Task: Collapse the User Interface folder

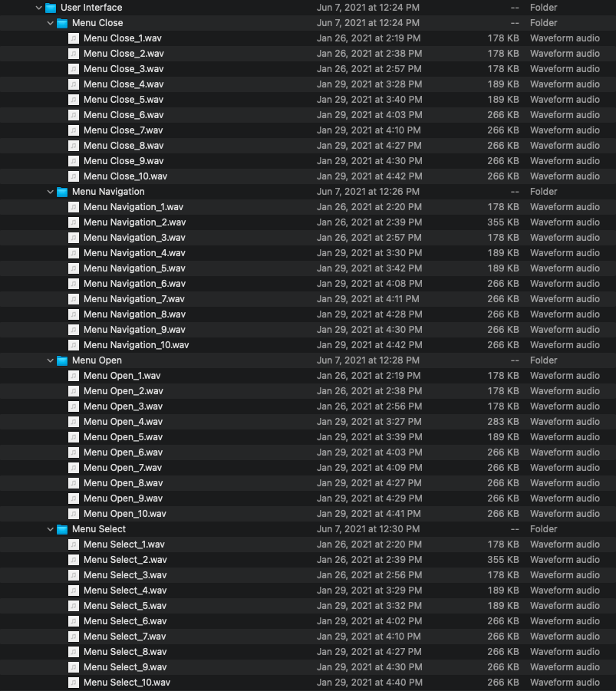Action: [x=39, y=8]
